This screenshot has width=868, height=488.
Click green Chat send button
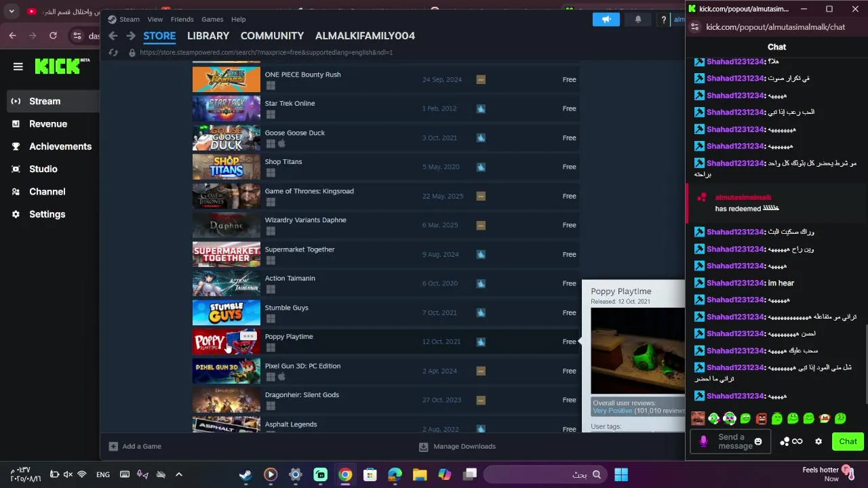tap(848, 442)
